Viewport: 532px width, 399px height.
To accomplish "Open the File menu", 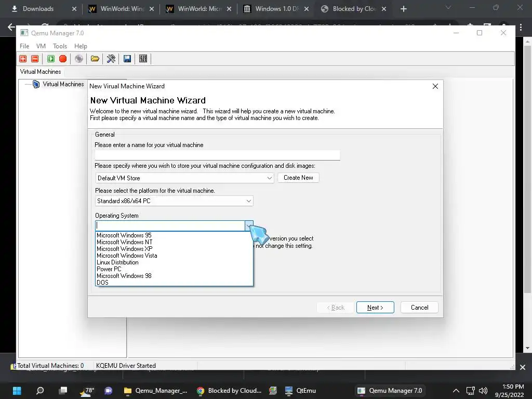I will pos(24,46).
